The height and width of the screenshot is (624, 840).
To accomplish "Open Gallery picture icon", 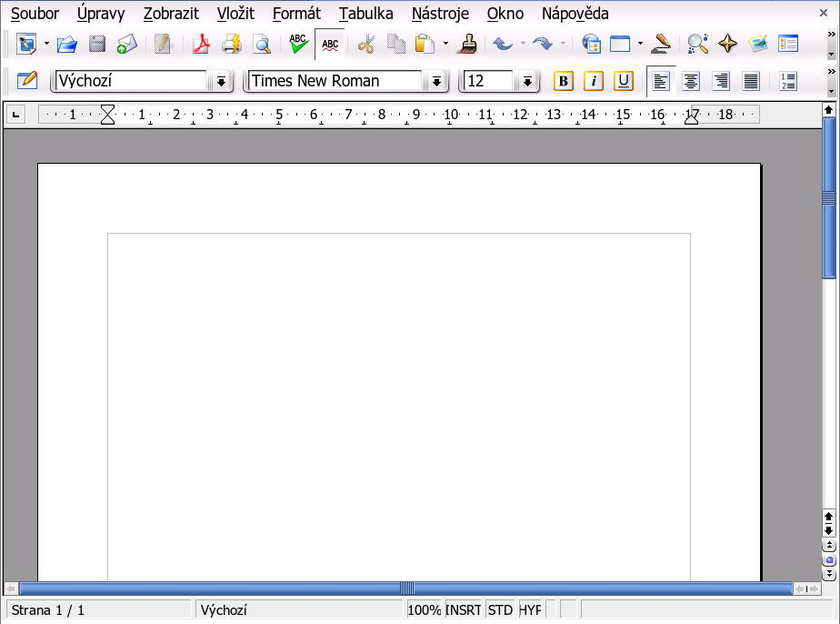I will click(x=758, y=44).
